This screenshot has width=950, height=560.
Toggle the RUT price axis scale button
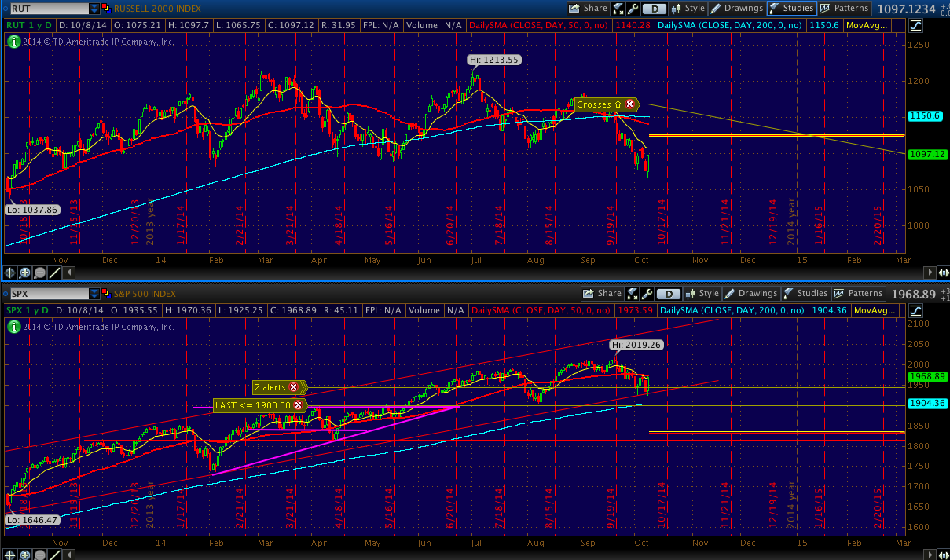click(x=916, y=25)
